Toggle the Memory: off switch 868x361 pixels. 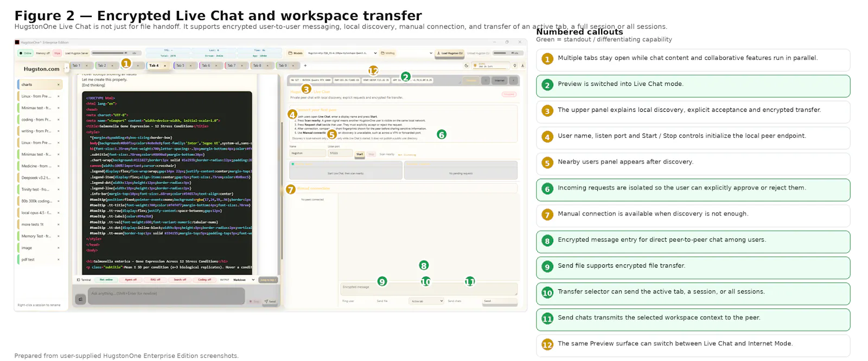pos(43,53)
